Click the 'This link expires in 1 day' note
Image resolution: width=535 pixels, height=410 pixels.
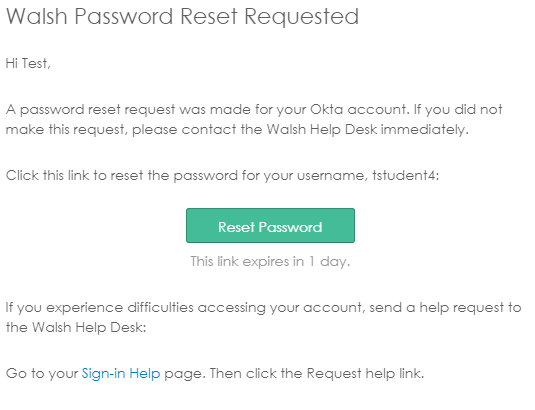tap(270, 262)
